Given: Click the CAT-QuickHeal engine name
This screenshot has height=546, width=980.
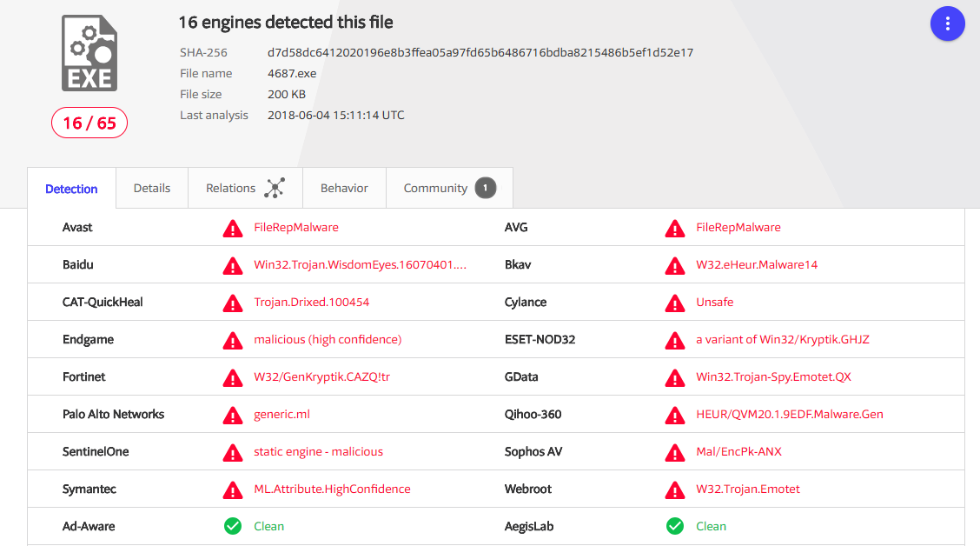Looking at the screenshot, I should pos(103,302).
